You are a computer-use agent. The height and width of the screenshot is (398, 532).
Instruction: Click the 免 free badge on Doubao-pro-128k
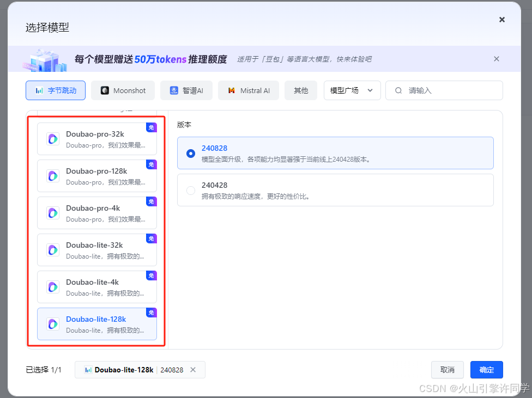(152, 164)
